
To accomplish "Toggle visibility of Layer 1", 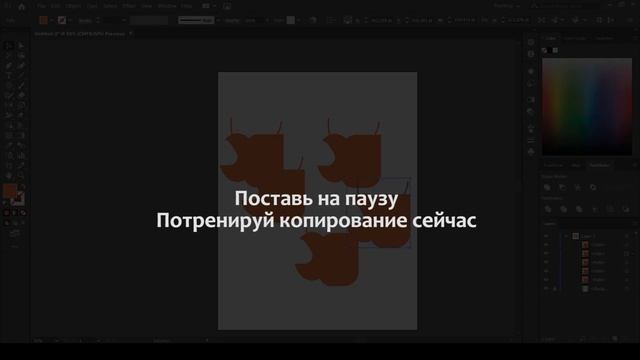I will click(546, 236).
